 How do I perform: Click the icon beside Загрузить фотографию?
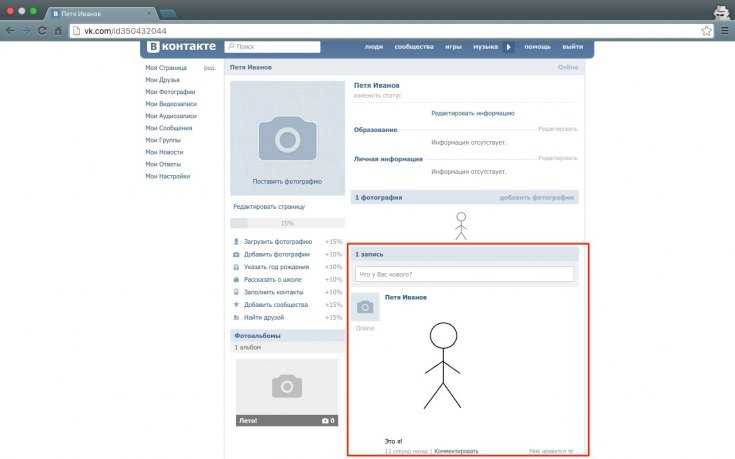236,242
